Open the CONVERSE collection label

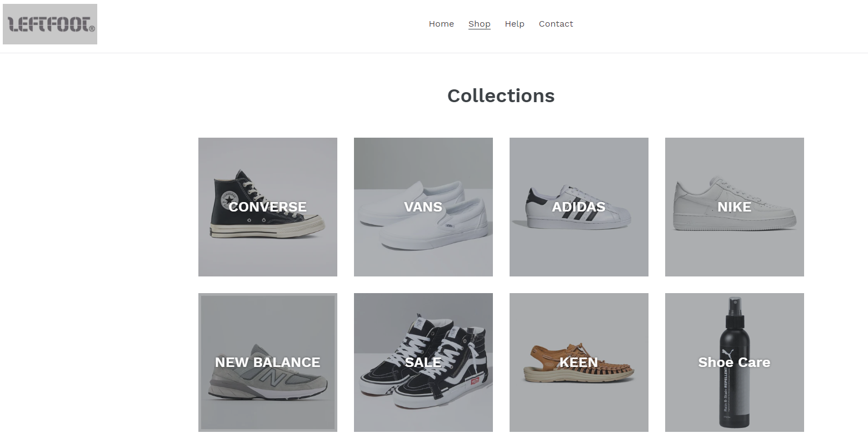pos(268,207)
